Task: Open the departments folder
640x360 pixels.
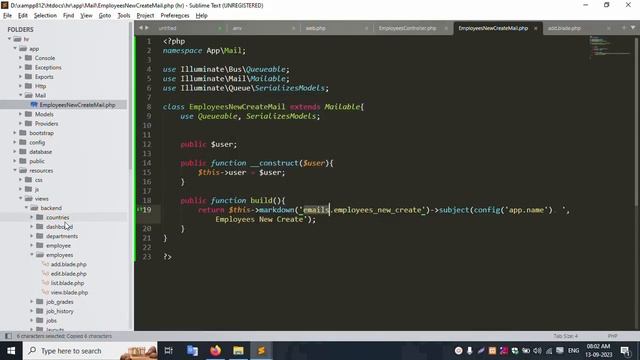Action: (x=63, y=236)
